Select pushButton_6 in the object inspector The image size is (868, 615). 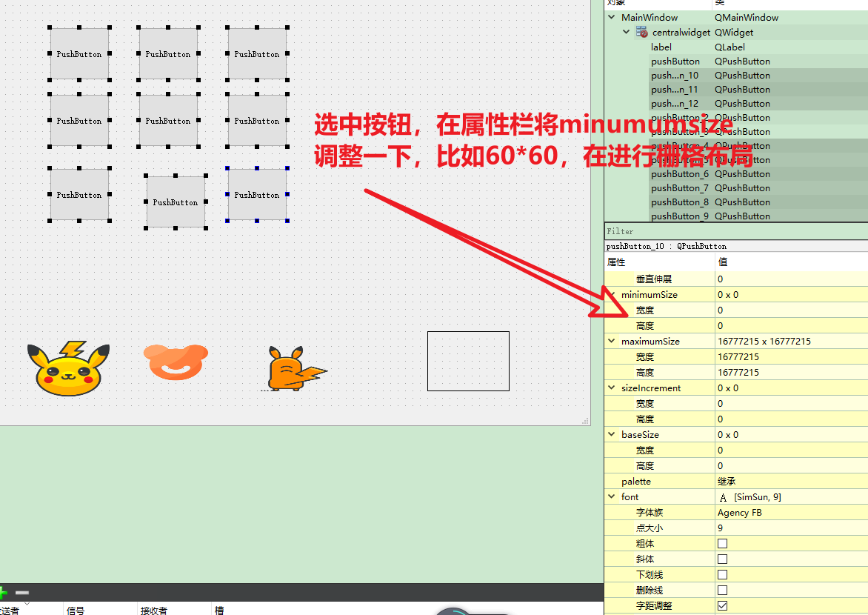(680, 173)
